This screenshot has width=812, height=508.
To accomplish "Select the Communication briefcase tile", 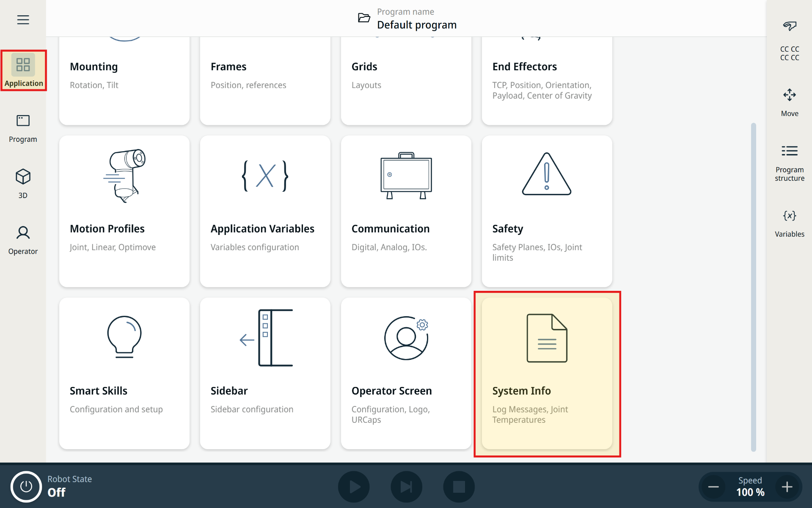I will 406,211.
